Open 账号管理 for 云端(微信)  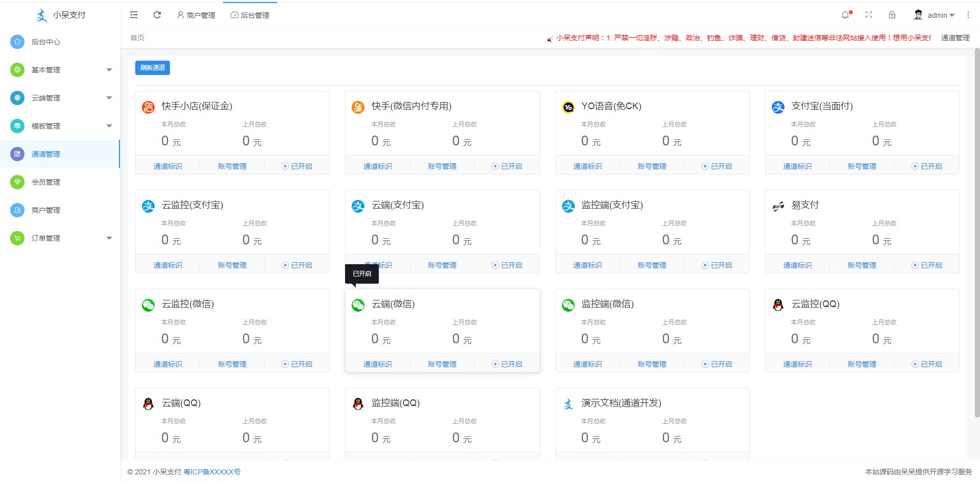[x=442, y=364]
